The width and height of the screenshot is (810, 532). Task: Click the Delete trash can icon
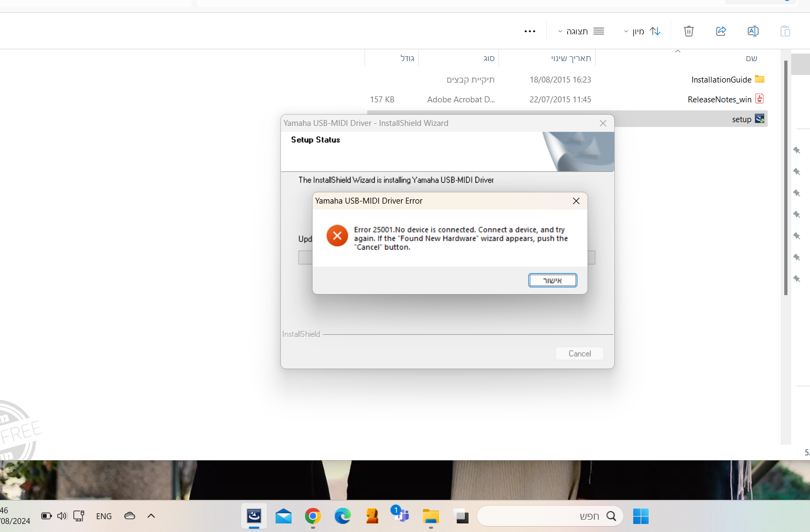tap(689, 32)
